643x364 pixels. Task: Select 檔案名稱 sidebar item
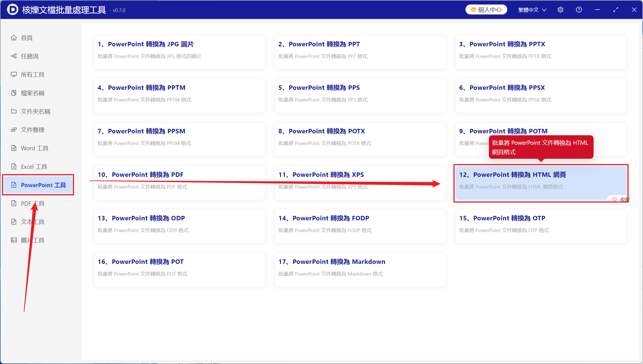tap(38, 93)
